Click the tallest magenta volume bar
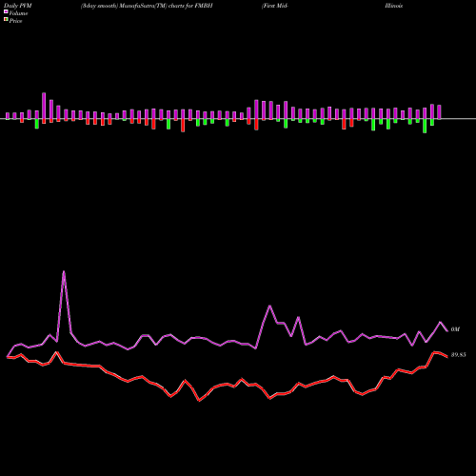Image resolution: width=476 pixels, height=476 pixels. [x=44, y=106]
